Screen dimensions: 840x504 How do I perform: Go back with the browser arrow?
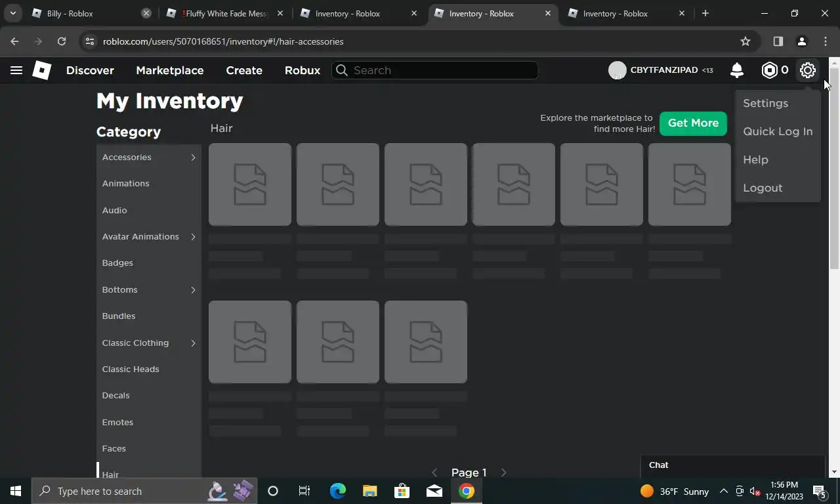click(14, 41)
